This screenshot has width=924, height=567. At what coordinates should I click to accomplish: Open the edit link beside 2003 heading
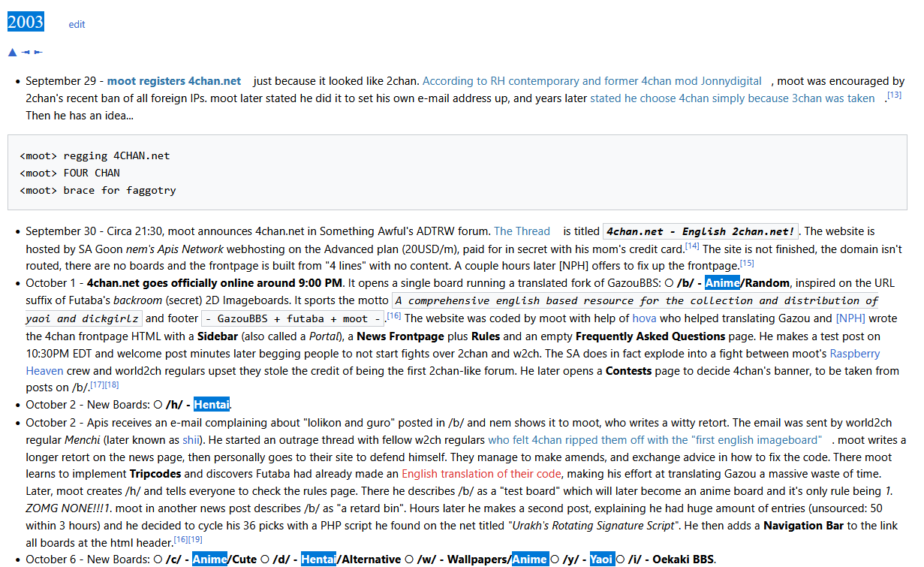coord(77,24)
